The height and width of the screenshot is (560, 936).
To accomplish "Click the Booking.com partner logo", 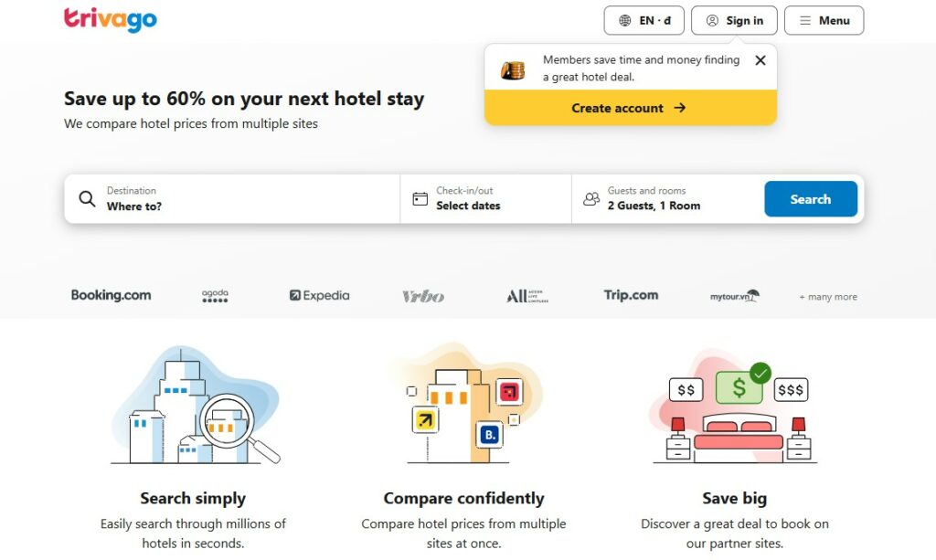I will (x=112, y=295).
